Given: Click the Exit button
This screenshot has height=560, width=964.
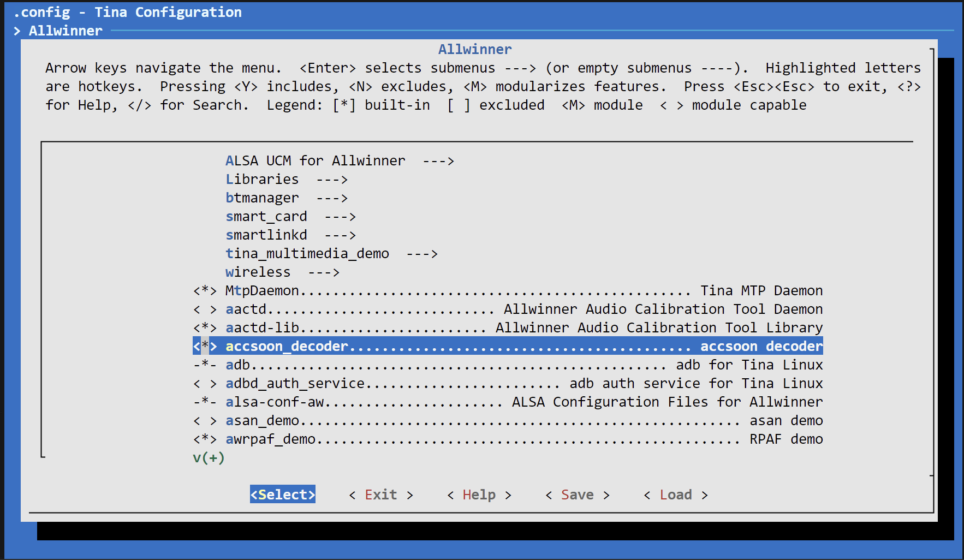Looking at the screenshot, I should pyautogui.click(x=381, y=495).
